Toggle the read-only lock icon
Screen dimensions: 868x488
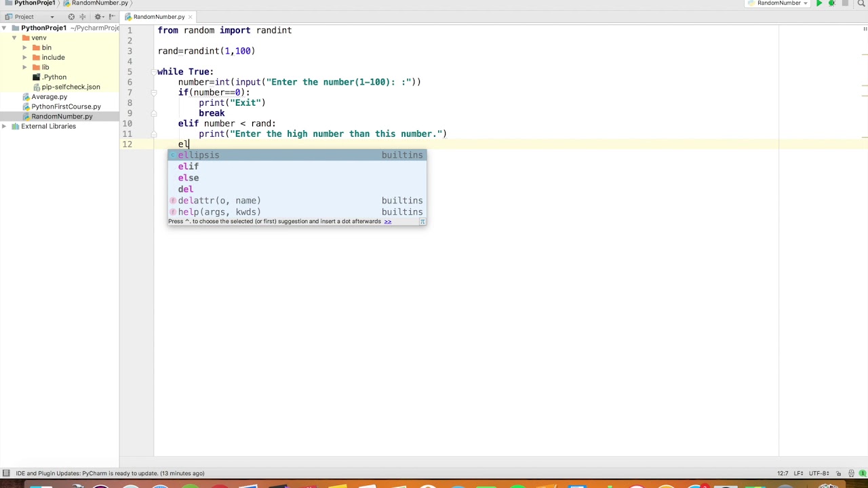(x=838, y=473)
